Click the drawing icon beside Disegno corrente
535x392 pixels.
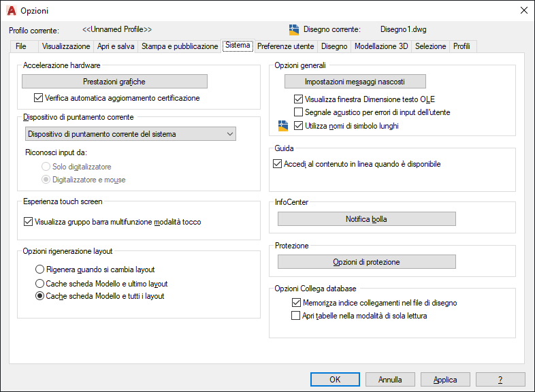(294, 29)
